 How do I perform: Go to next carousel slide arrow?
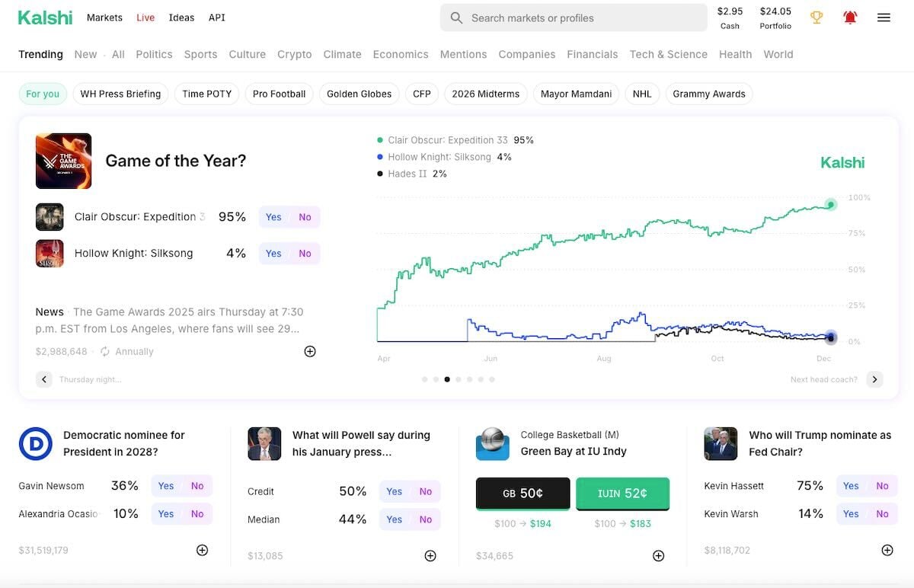tap(874, 379)
